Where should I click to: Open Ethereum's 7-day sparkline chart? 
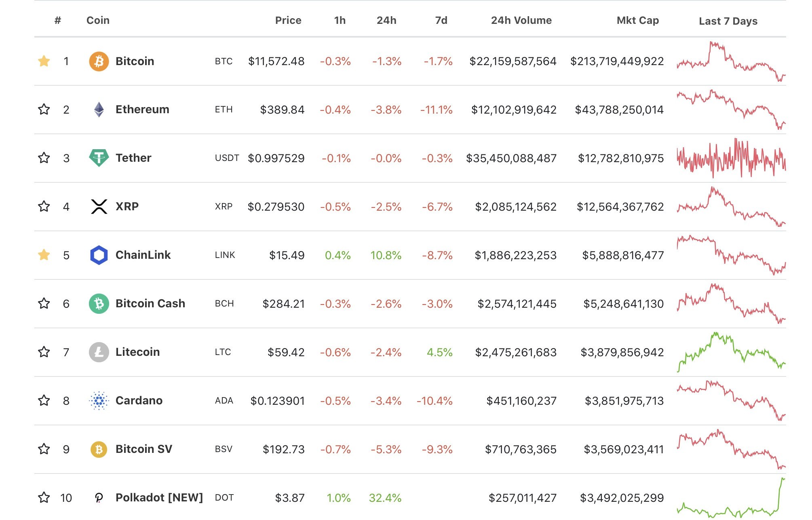731,110
